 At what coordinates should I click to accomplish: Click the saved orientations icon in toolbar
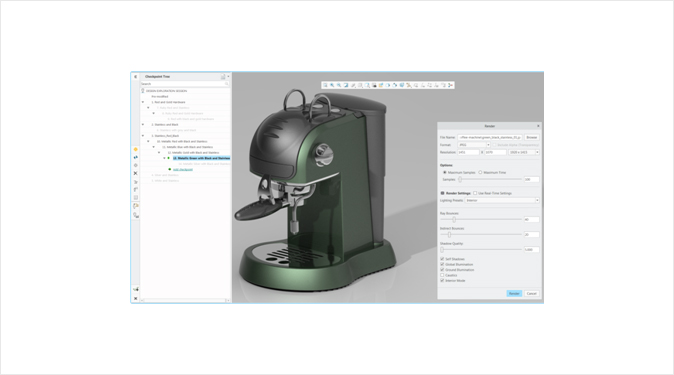(x=367, y=85)
